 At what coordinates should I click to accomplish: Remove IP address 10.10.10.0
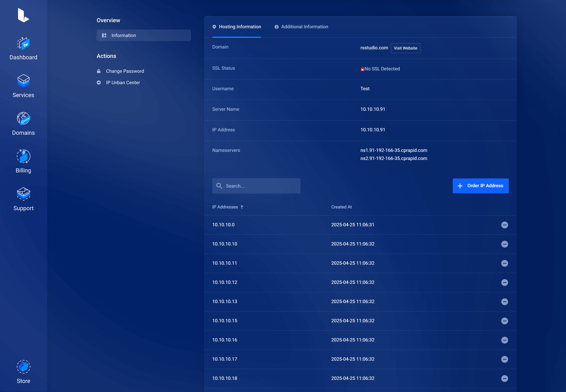[x=505, y=225]
